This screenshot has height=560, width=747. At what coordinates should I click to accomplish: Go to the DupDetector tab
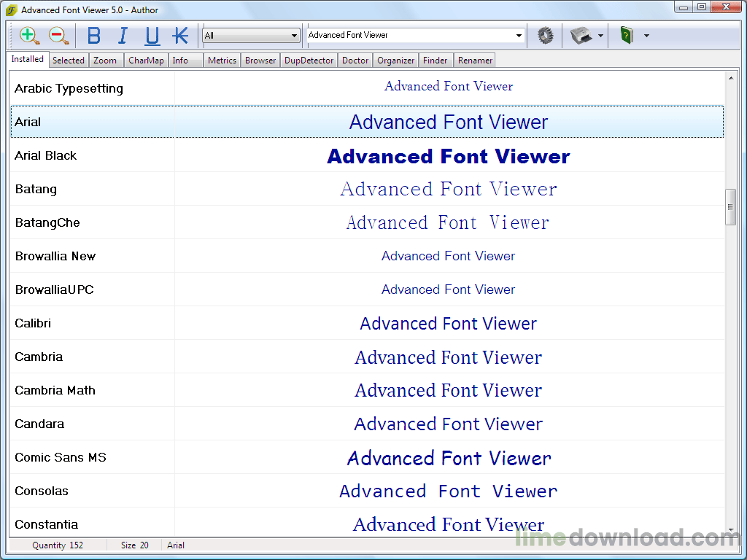tap(309, 61)
